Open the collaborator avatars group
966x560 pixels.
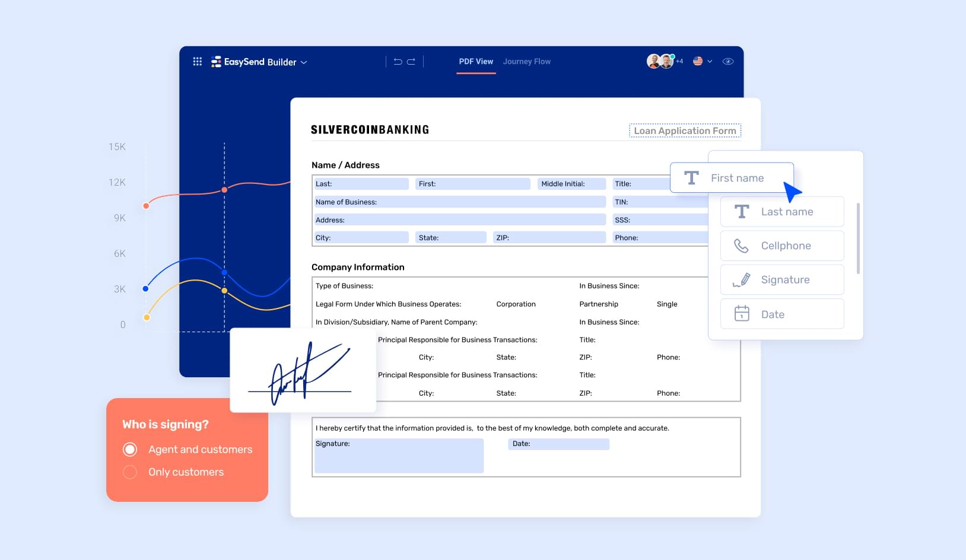click(660, 61)
